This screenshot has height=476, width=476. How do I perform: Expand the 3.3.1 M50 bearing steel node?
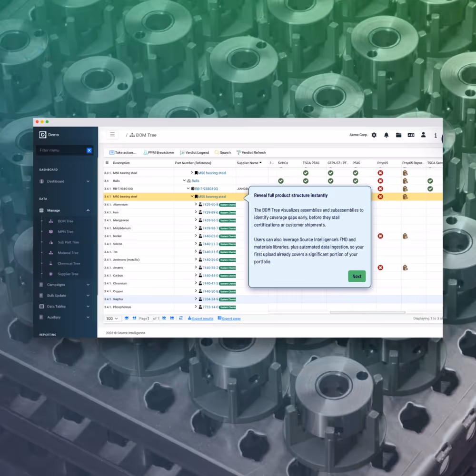click(192, 172)
